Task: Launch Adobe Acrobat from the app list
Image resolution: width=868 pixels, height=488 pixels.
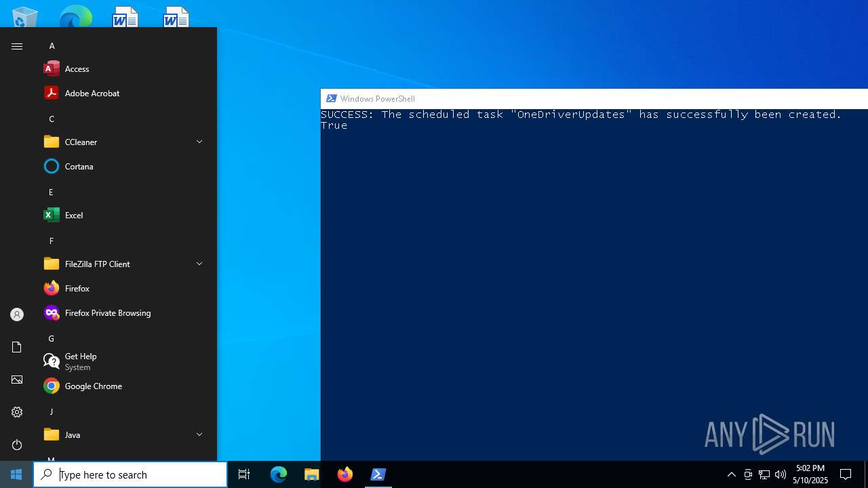Action: pos(125,93)
